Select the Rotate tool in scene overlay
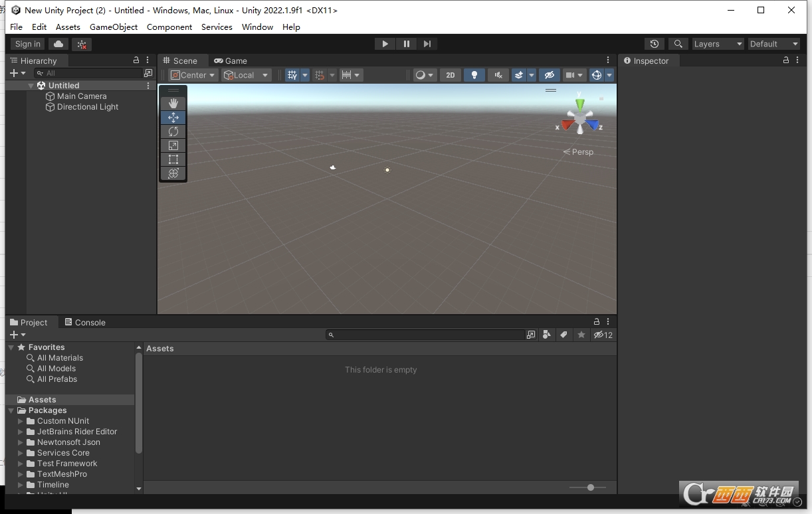This screenshot has height=514, width=812. pyautogui.click(x=173, y=131)
